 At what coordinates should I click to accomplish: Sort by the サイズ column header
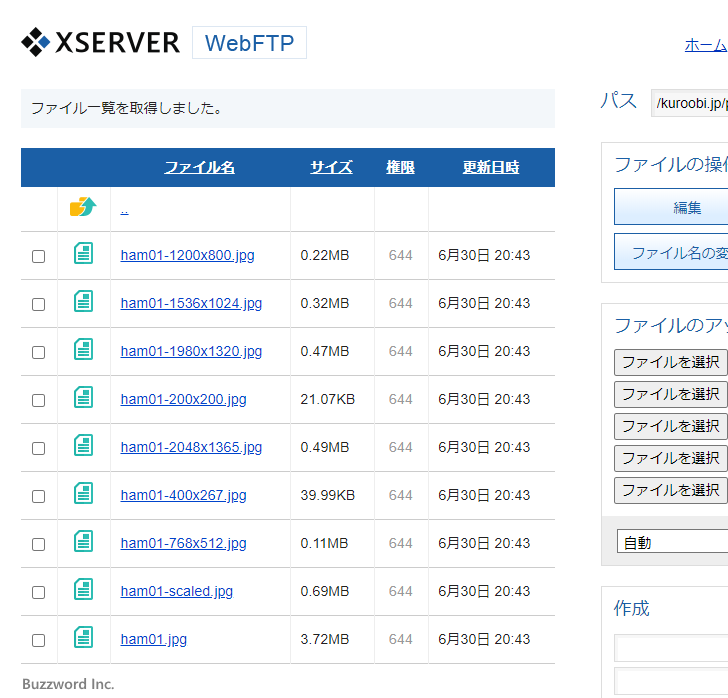(332, 167)
